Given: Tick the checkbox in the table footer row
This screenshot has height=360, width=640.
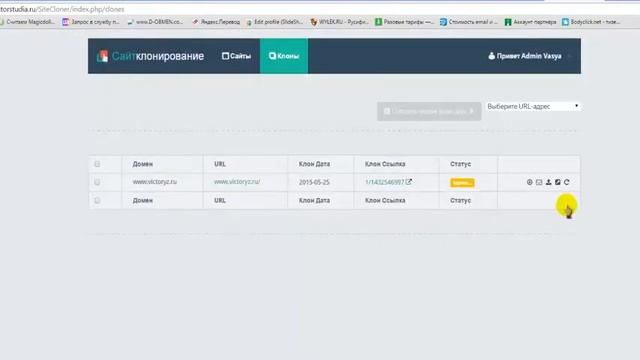Looking at the screenshot, I should 97,200.
